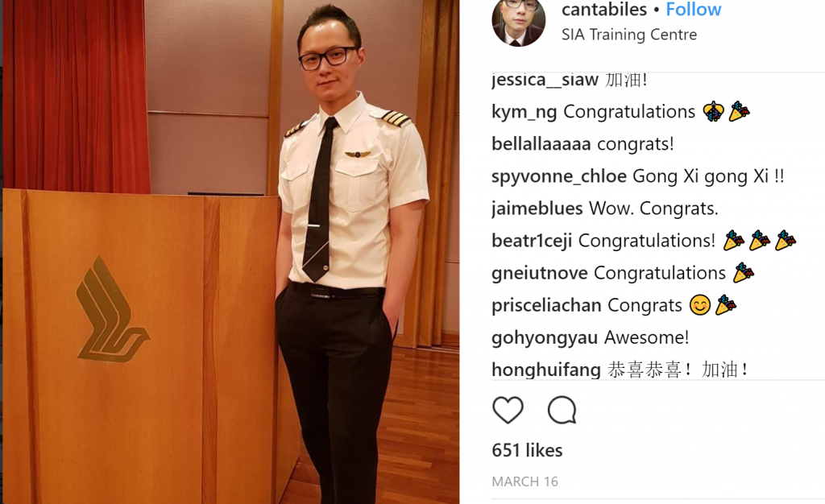This screenshot has width=825, height=504.
Task: Show the 651 likes list
Action: (x=527, y=450)
